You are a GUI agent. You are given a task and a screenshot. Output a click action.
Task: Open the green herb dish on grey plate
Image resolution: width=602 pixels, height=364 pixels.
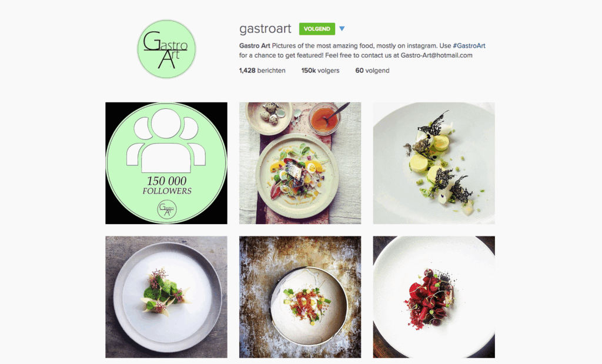(166, 297)
